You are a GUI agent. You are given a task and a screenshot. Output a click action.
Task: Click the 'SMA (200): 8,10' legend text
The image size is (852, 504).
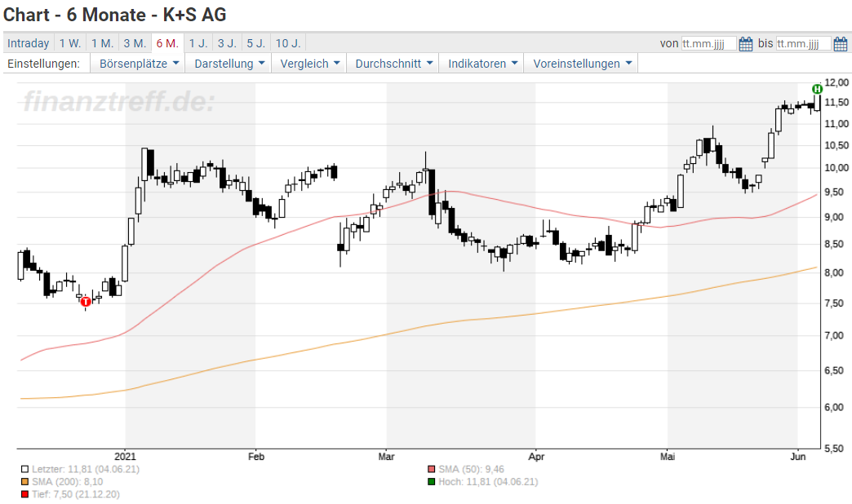pos(68,482)
